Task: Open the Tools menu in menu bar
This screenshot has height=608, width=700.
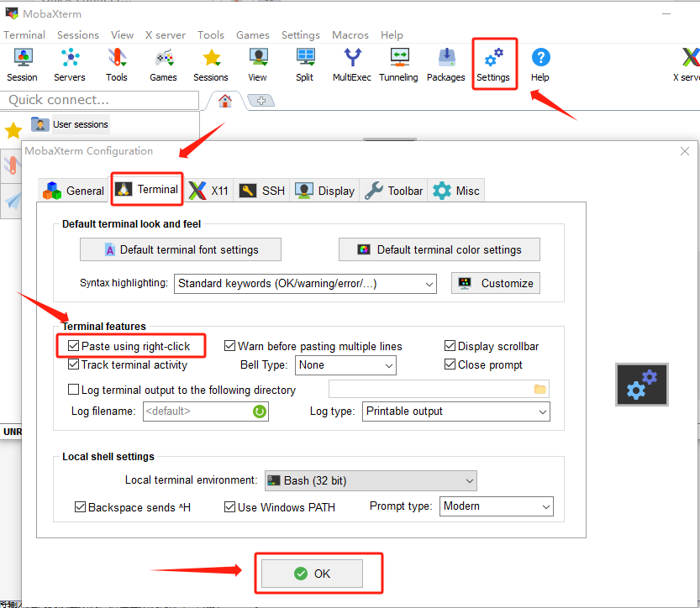Action: pyautogui.click(x=211, y=34)
